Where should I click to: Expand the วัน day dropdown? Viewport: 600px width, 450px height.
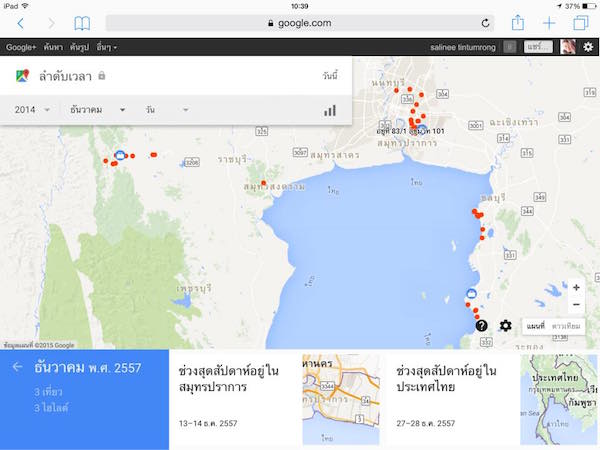click(x=166, y=110)
